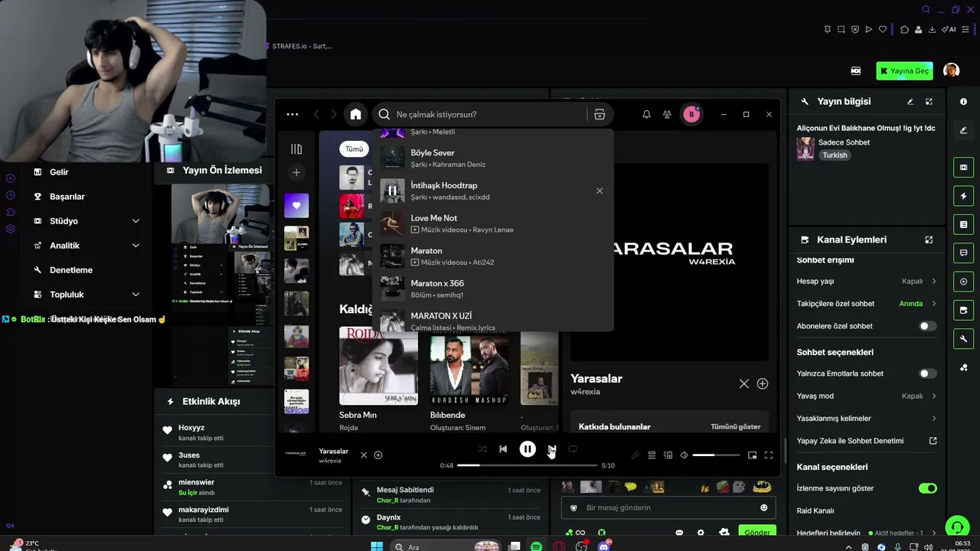
Task: Add Yarasalar via the now playing panel plus
Action: [763, 383]
